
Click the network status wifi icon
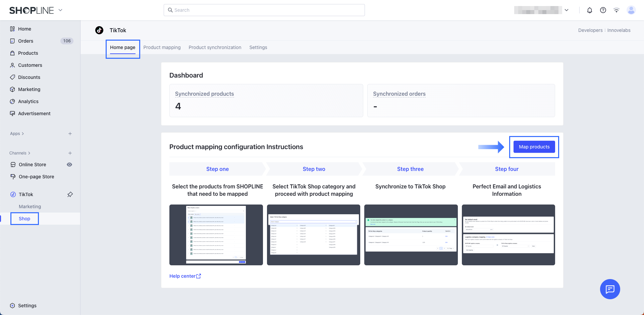point(616,10)
